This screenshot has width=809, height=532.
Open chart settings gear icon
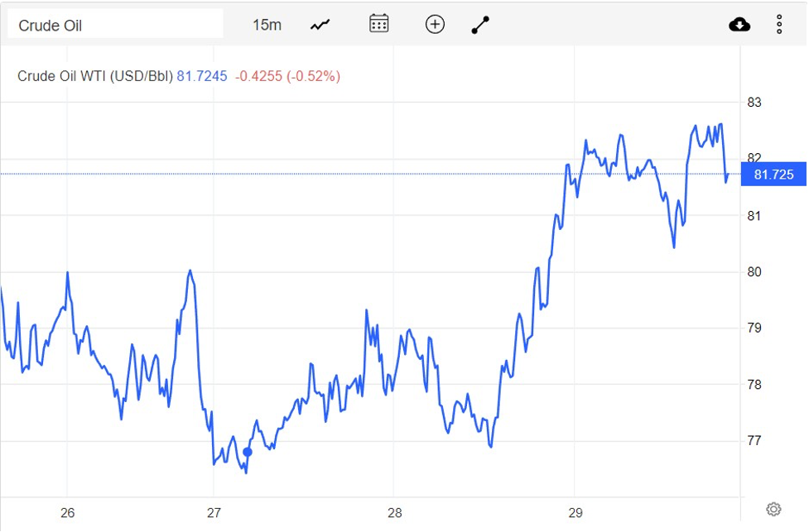(773, 509)
